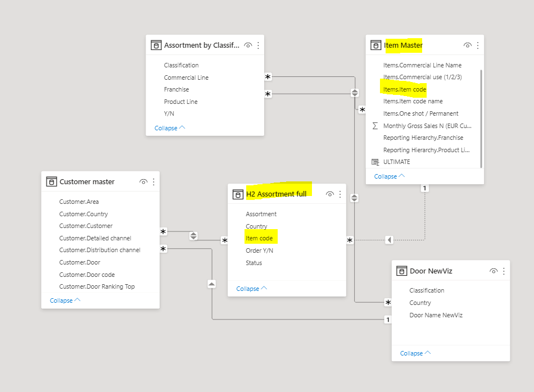Click the H2 Assortment full table icon
Screen dimensions: 534x392
pos(238,194)
